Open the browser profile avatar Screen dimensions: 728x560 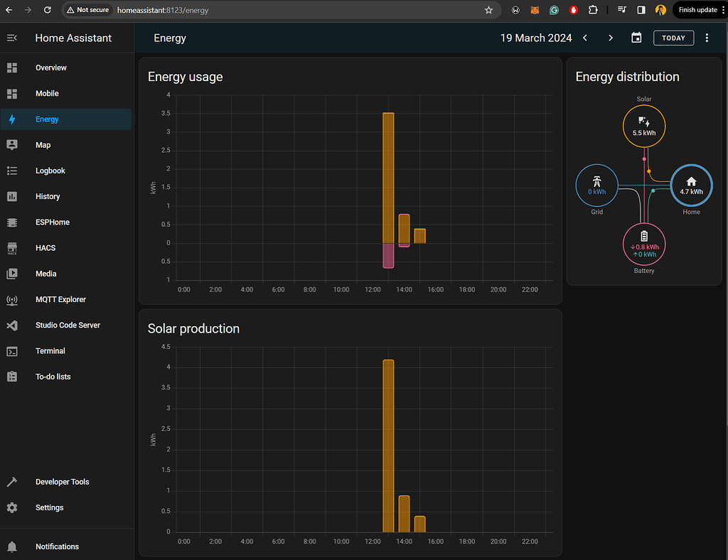point(660,10)
